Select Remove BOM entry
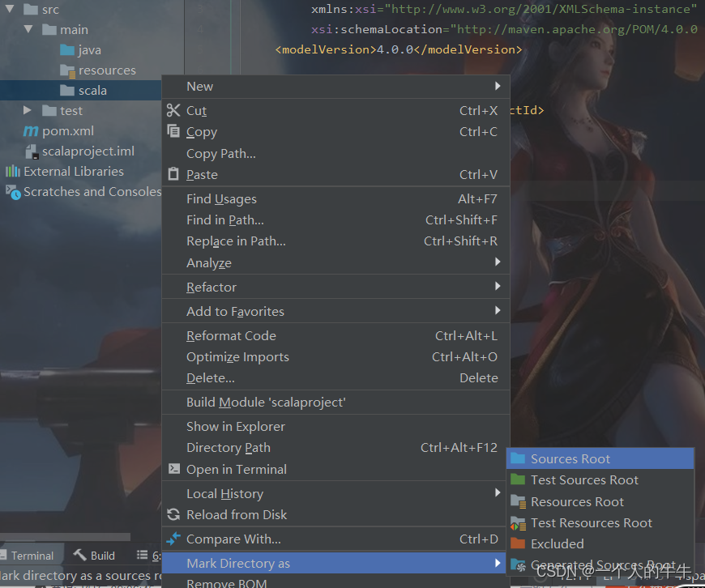 point(335,582)
